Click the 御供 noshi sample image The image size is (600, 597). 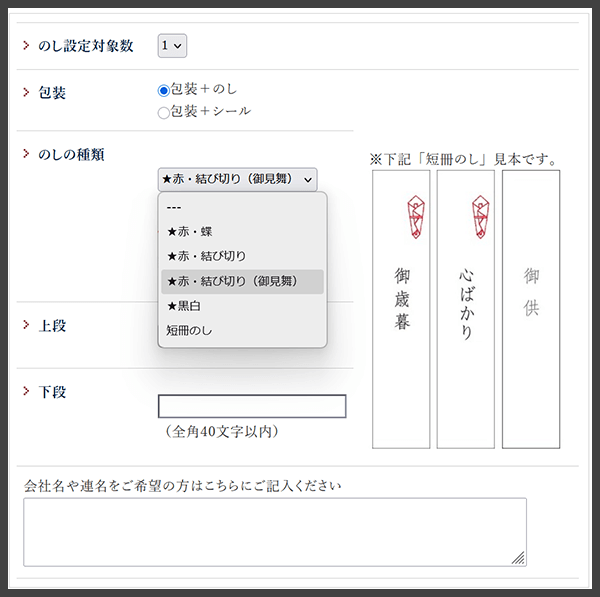pyautogui.click(x=531, y=309)
